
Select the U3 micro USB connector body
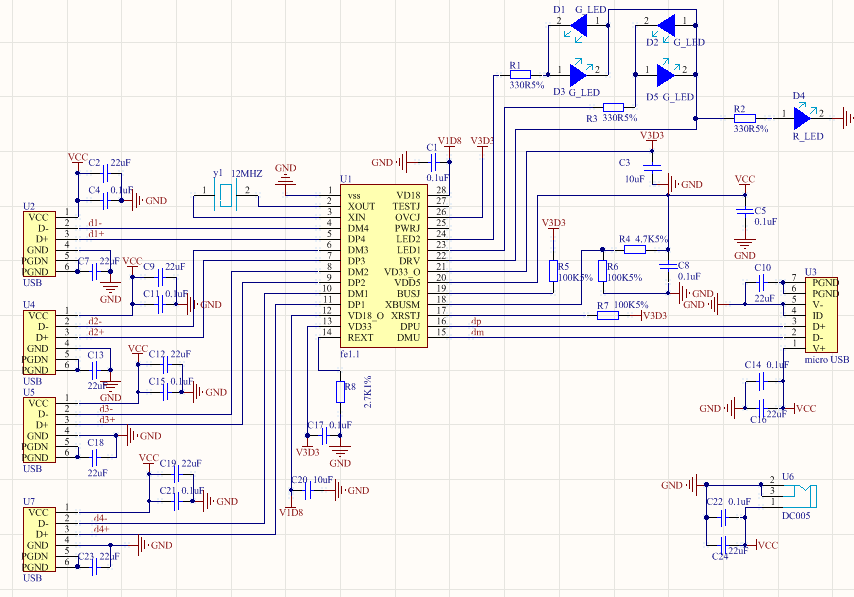coord(821,315)
